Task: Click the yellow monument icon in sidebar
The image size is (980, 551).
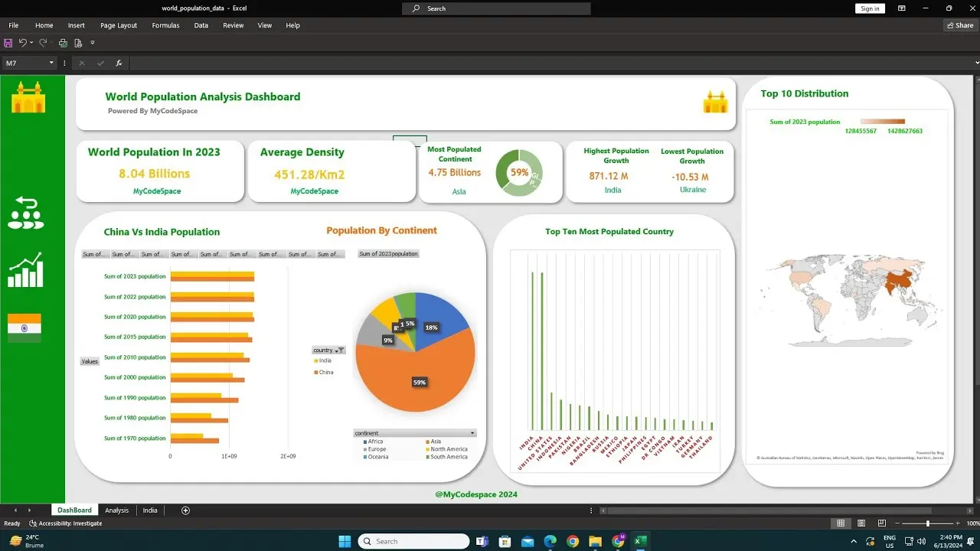Action: tap(28, 96)
